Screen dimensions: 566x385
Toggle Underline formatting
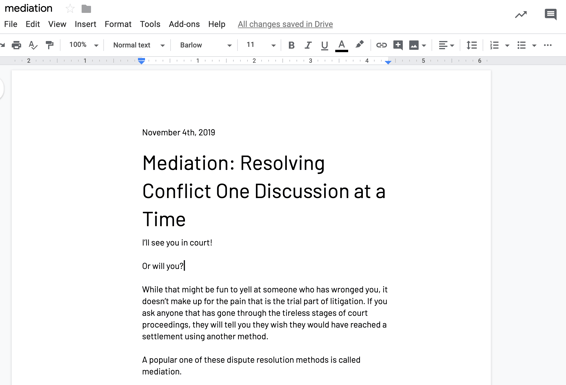325,45
